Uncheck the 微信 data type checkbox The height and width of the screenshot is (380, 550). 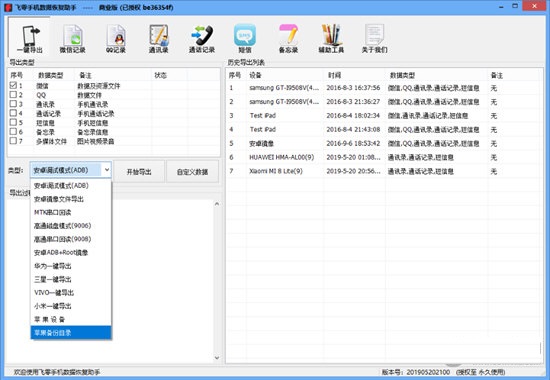pyautogui.click(x=13, y=85)
